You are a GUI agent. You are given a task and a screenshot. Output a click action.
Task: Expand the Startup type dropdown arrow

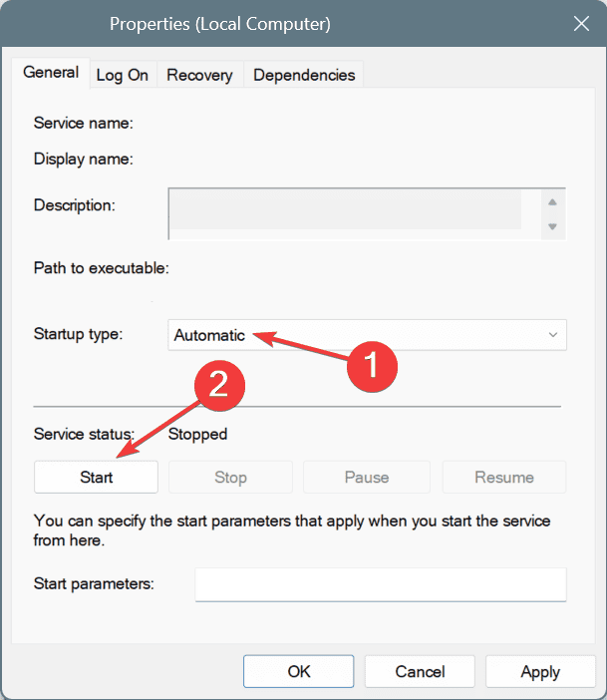click(553, 335)
